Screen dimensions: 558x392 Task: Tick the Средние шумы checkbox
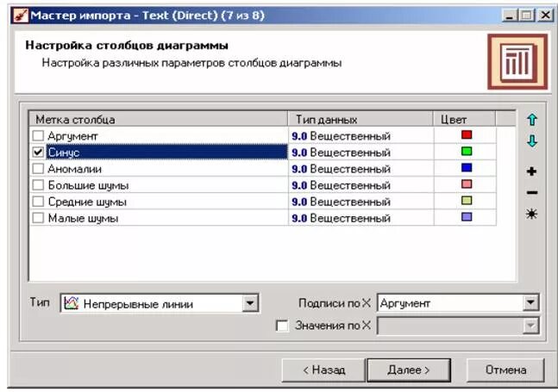38,201
